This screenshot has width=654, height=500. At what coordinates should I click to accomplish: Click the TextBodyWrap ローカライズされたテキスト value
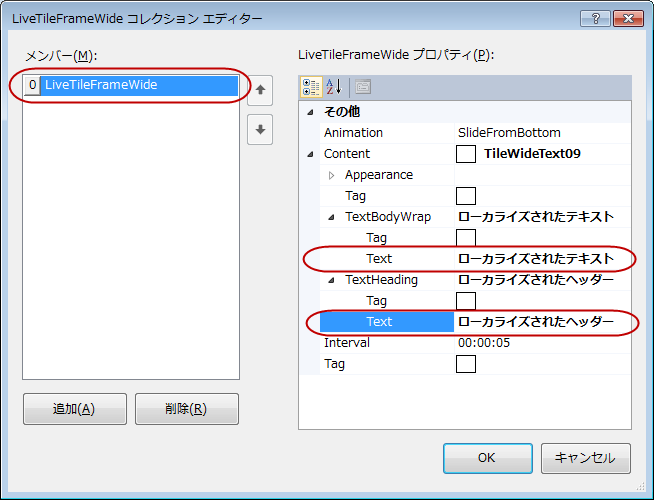point(536,217)
